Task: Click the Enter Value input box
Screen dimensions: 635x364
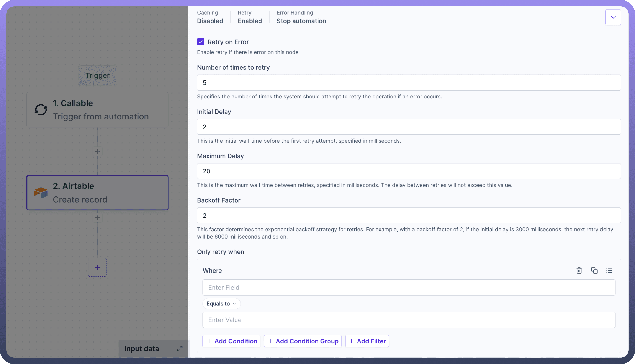Action: (409, 320)
